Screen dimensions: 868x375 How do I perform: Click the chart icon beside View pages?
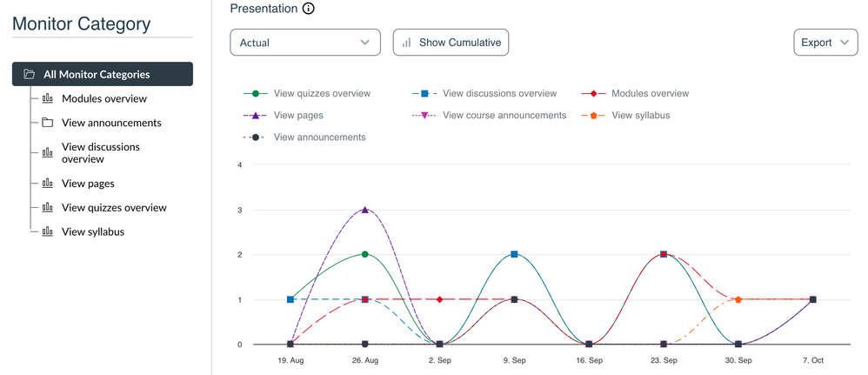coord(48,184)
